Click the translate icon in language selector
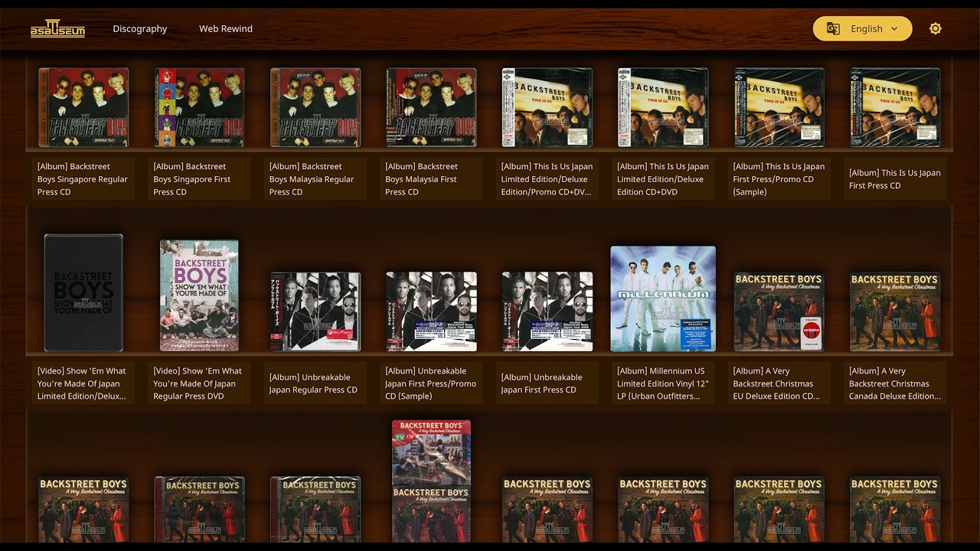The width and height of the screenshot is (980, 551). coord(833,28)
